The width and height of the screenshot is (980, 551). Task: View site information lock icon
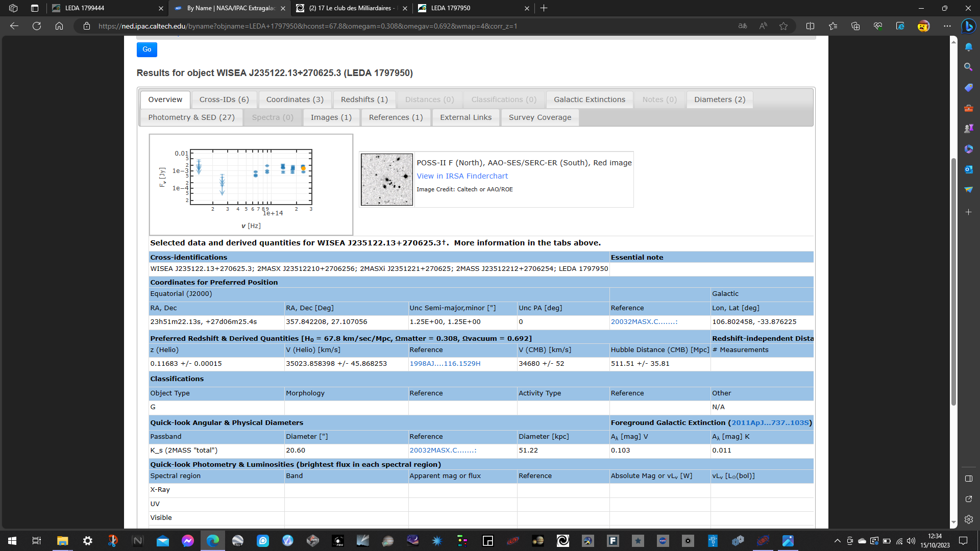click(x=87, y=26)
